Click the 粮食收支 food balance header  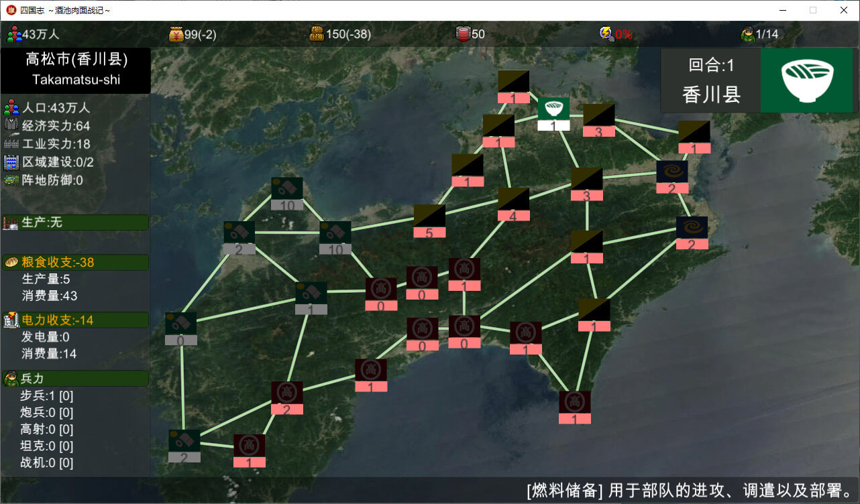(x=75, y=262)
